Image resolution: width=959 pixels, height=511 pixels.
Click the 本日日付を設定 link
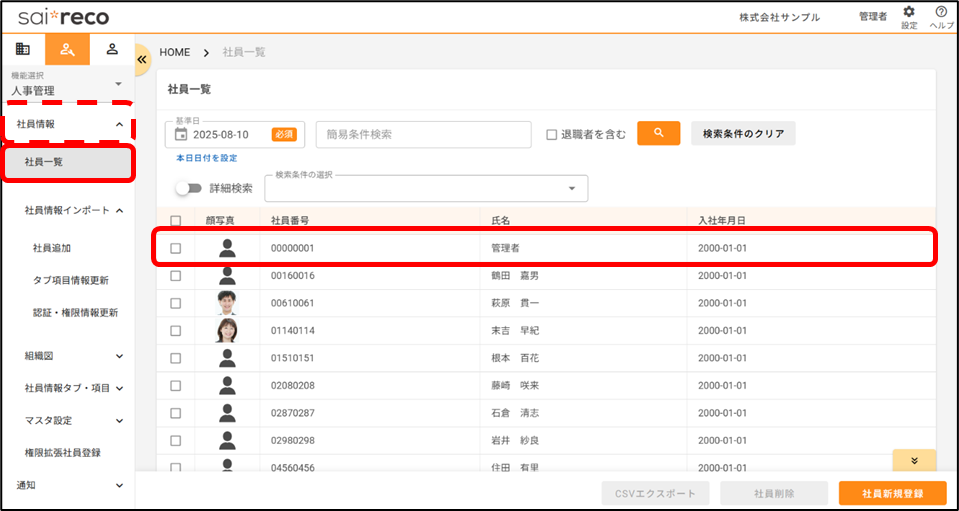coord(206,158)
